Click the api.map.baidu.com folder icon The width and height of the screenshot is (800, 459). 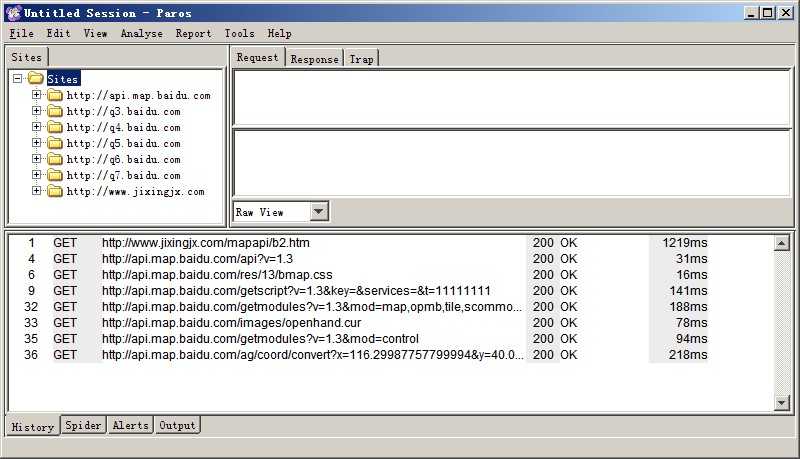(55, 95)
